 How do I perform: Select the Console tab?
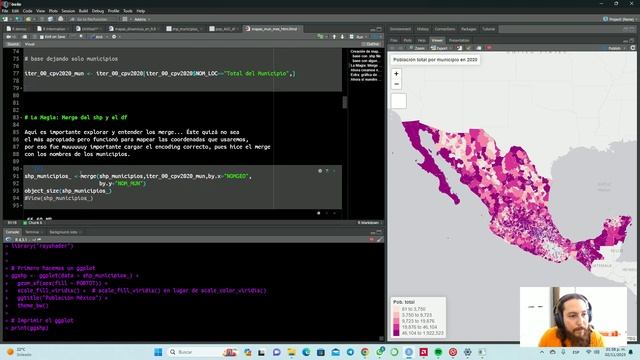[12, 232]
